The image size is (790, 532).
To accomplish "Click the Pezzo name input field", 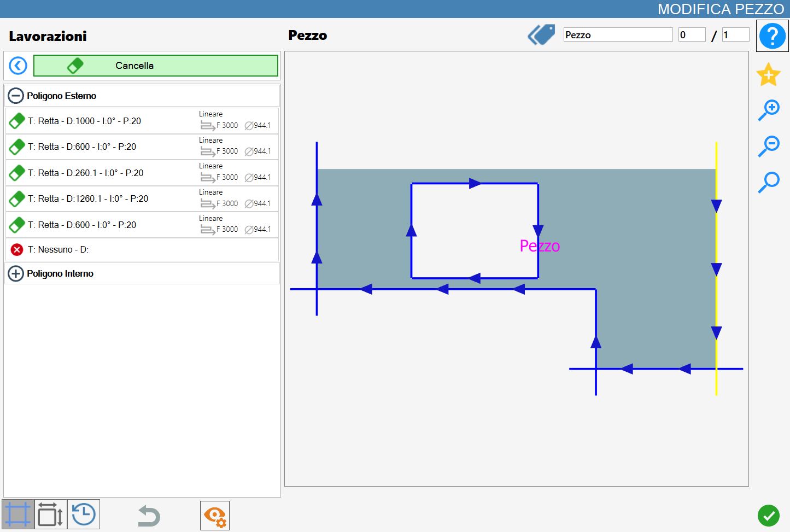I will [618, 34].
